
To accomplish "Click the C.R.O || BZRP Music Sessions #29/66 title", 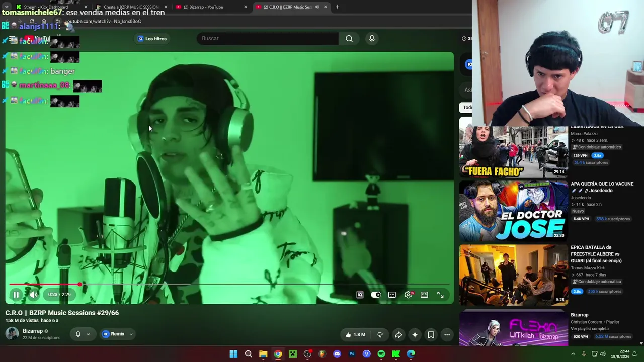I will pyautogui.click(x=62, y=313).
